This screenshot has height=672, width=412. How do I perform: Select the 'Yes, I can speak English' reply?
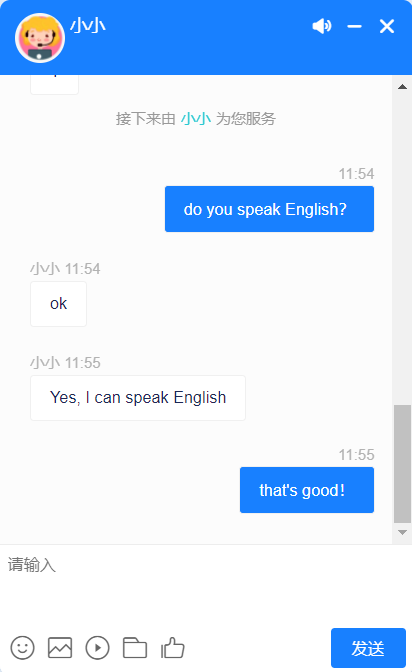point(138,398)
